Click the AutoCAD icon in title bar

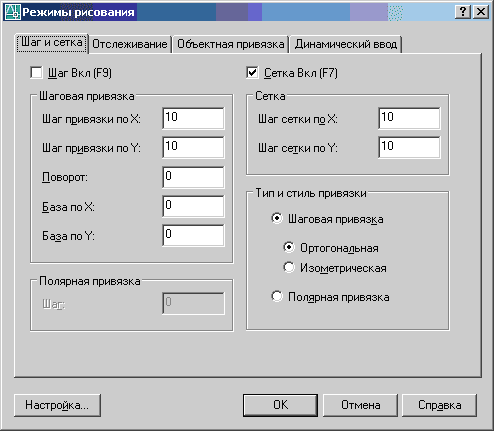point(12,12)
